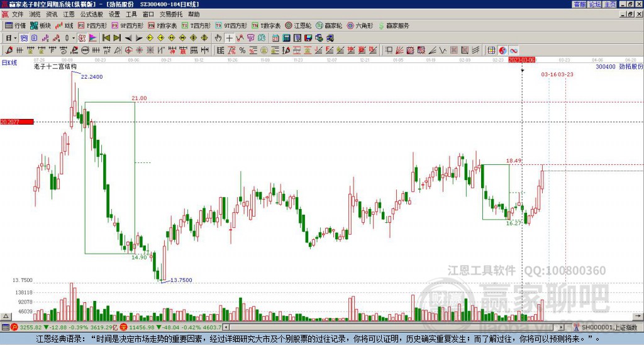The height and width of the screenshot is (345, 644).
Task: Jump to the first bar arrow icon
Action: pyautogui.click(x=106, y=38)
